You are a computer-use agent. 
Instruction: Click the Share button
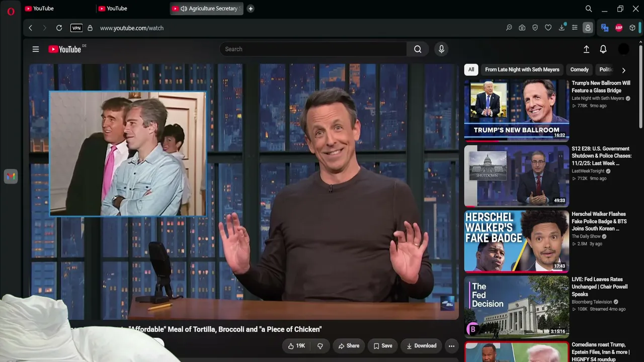pyautogui.click(x=349, y=346)
